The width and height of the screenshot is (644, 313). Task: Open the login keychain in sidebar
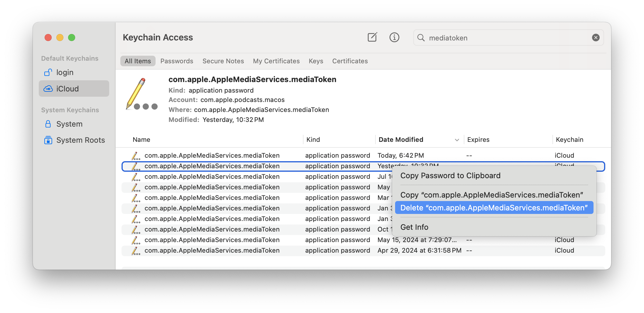[74, 72]
